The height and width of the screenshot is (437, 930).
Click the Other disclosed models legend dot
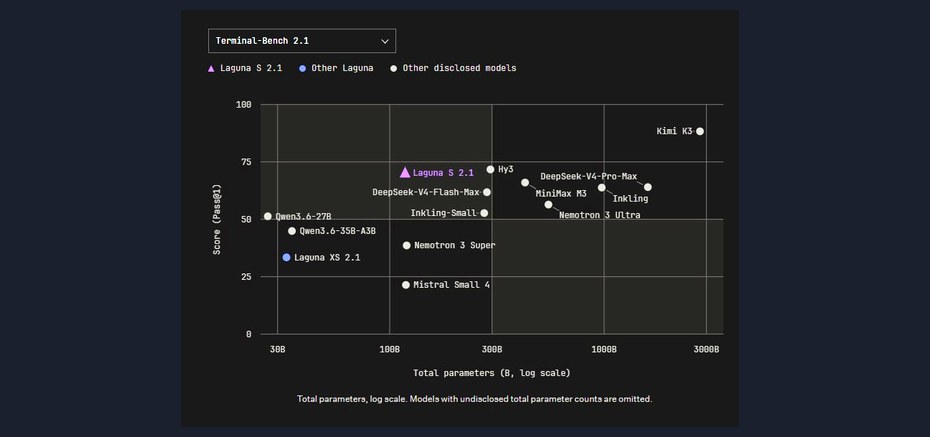(393, 68)
